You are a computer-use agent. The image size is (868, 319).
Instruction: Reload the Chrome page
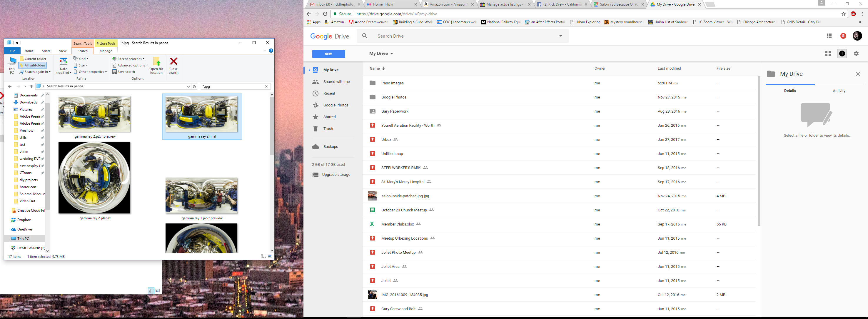(x=325, y=14)
